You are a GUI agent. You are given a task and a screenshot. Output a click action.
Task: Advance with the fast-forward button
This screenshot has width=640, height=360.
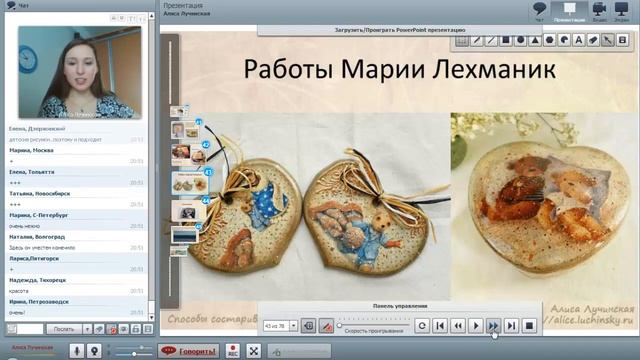(493, 326)
